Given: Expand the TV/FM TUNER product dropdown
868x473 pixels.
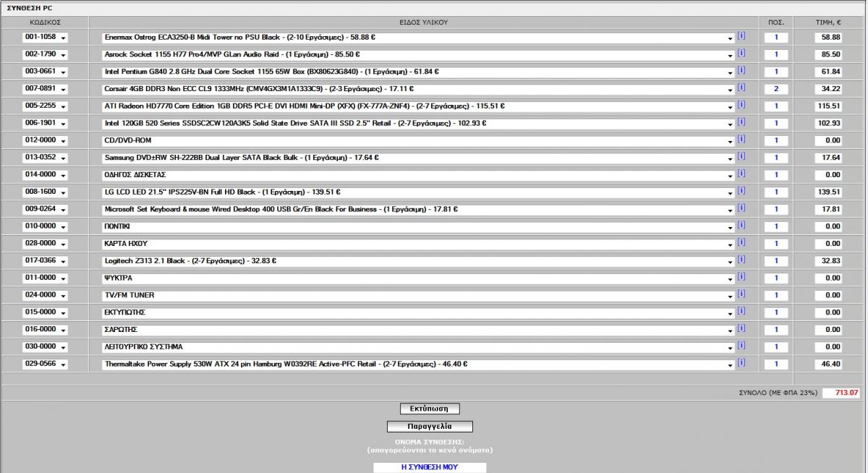Looking at the screenshot, I should pos(418,296).
